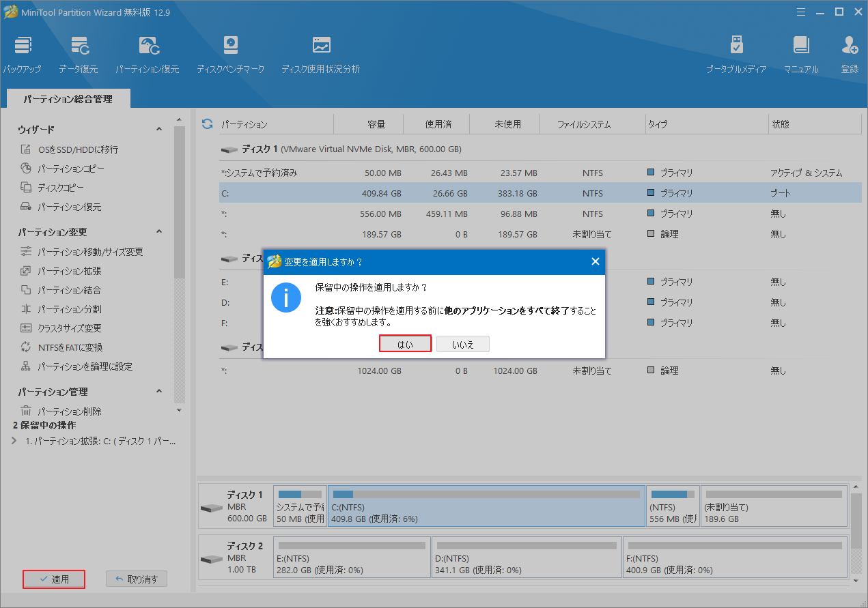Click システムで予約 50 MB block in disk map
868x608 pixels.
300,506
